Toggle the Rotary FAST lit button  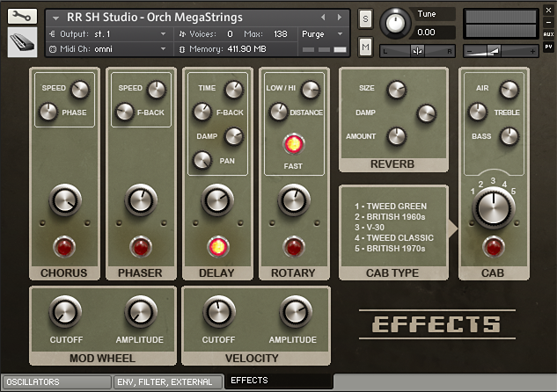point(293,144)
